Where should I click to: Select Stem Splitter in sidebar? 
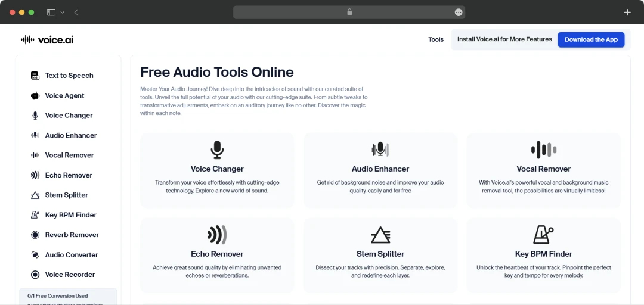(x=68, y=195)
